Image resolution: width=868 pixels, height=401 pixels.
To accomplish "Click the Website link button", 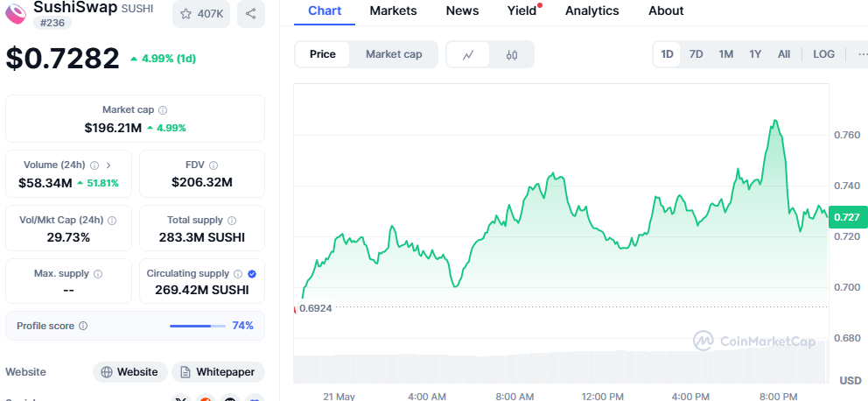I will tap(130, 372).
